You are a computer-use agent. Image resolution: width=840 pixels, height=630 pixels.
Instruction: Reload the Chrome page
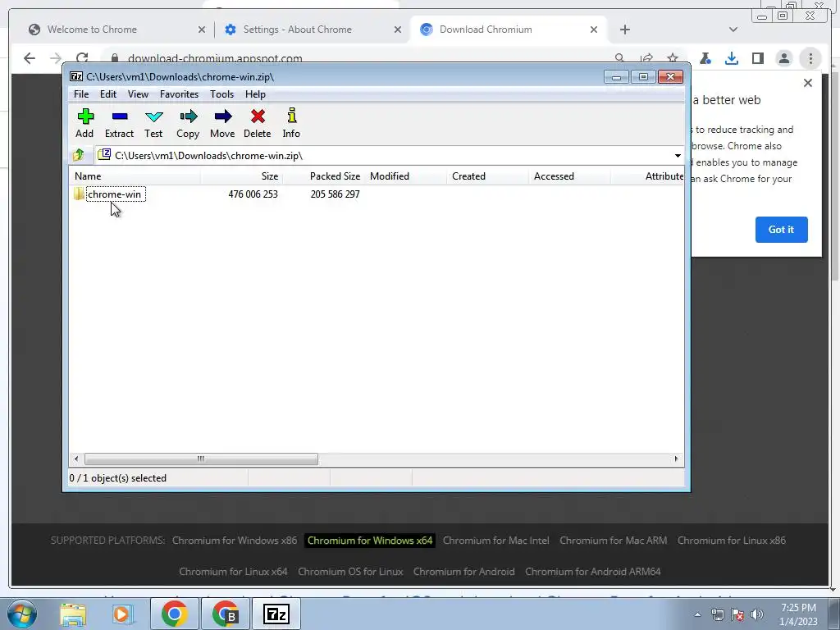tap(82, 58)
